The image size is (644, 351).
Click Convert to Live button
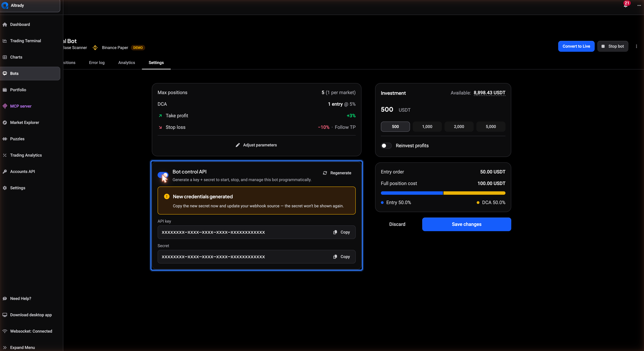click(576, 46)
